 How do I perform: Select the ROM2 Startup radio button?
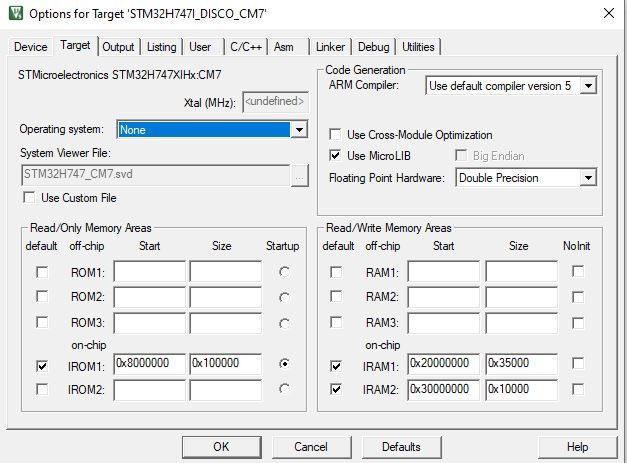tap(284, 297)
